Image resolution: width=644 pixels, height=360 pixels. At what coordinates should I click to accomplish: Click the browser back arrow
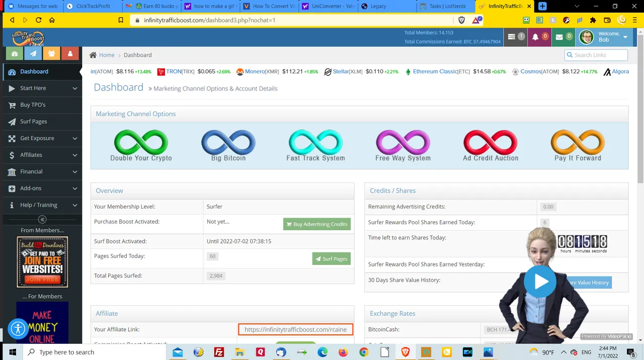[12, 20]
